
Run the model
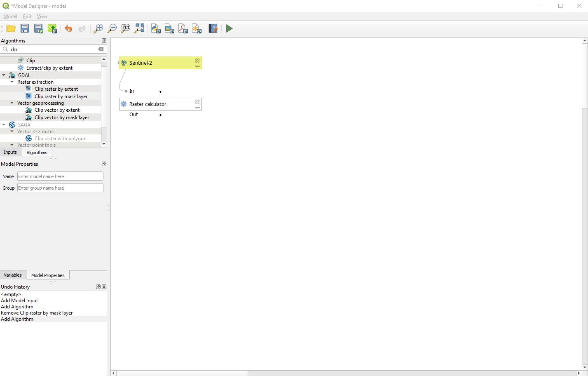230,28
